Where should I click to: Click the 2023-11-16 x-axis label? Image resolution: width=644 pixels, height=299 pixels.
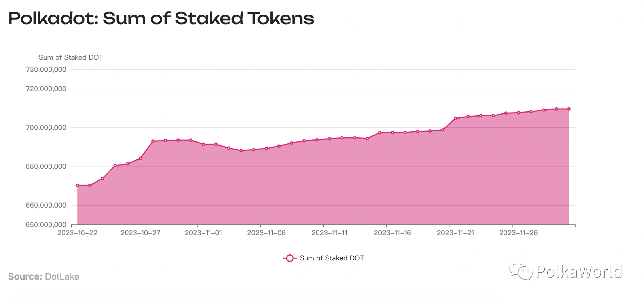click(x=392, y=233)
